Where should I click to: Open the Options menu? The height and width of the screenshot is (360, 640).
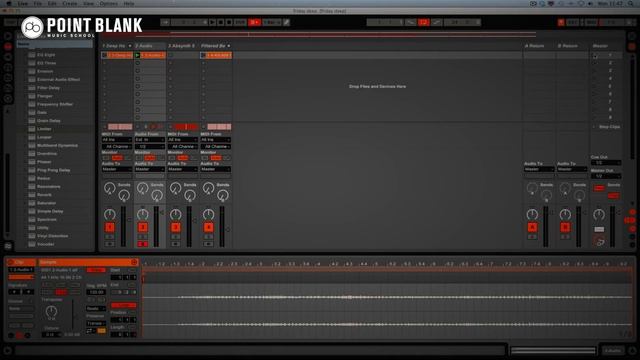pyautogui.click(x=109, y=3)
